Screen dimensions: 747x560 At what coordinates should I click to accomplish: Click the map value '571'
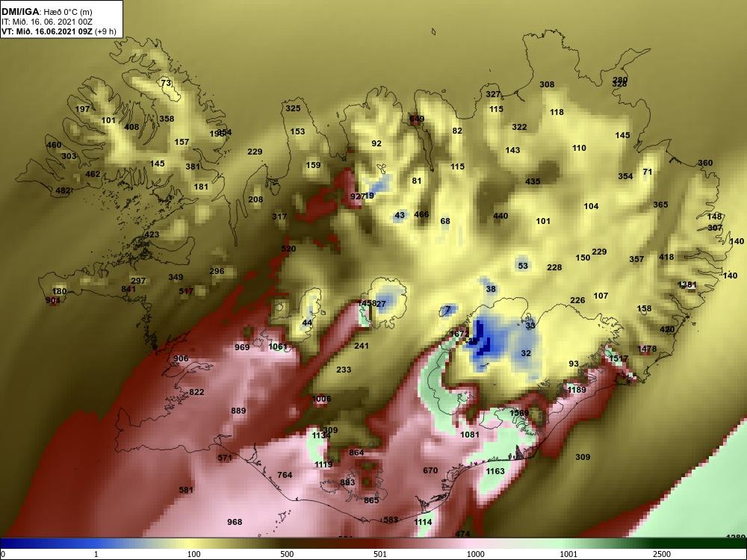pyautogui.click(x=225, y=458)
